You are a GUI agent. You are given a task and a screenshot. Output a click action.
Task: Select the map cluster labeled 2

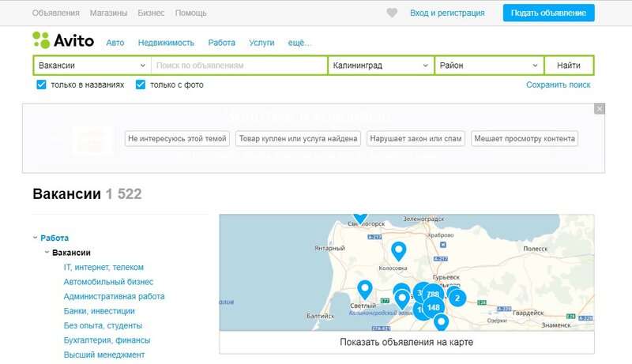coord(457,298)
